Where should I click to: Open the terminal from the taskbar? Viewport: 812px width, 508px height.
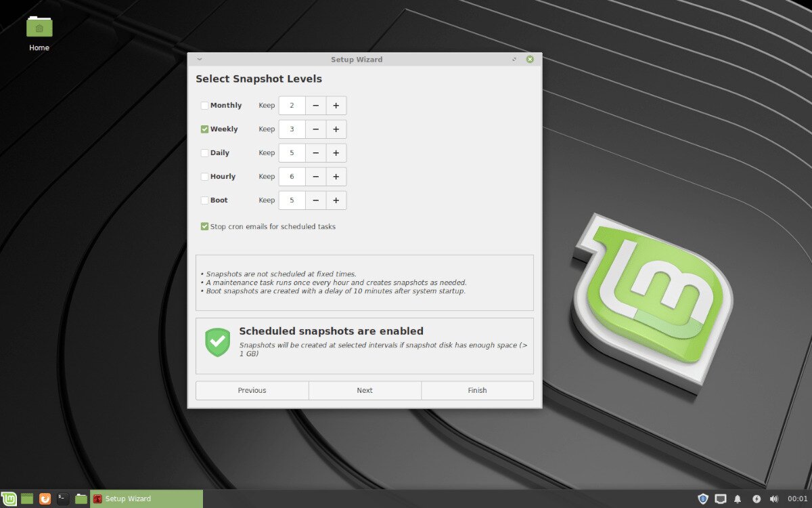[x=62, y=499]
